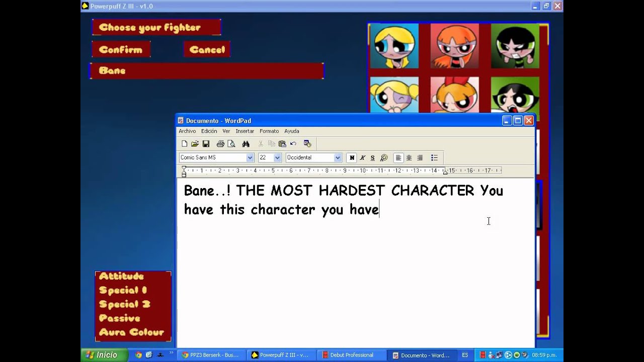The image size is (644, 362).
Task: Click the Cancel button in Powerpuff Z III
Action: click(207, 50)
